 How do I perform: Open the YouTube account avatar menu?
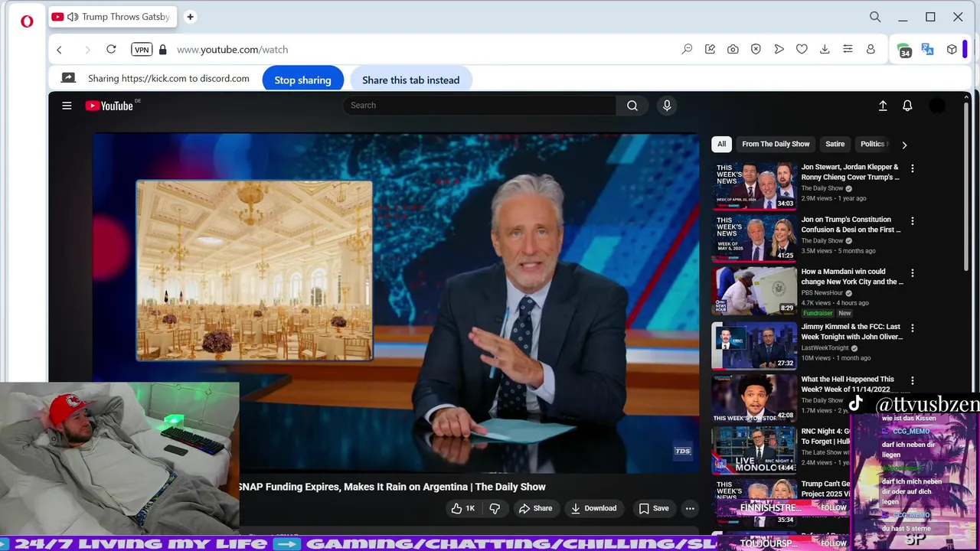coord(937,106)
